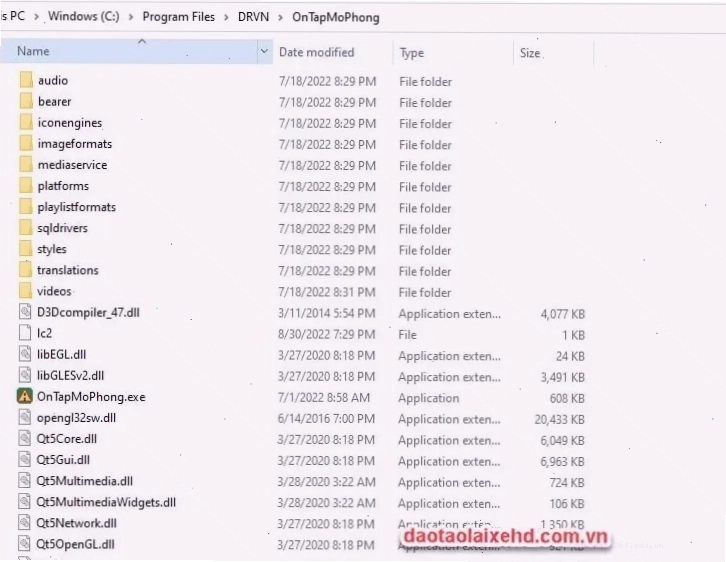Click the OnTapMoPhong breadcrumb segment

pyautogui.click(x=336, y=18)
